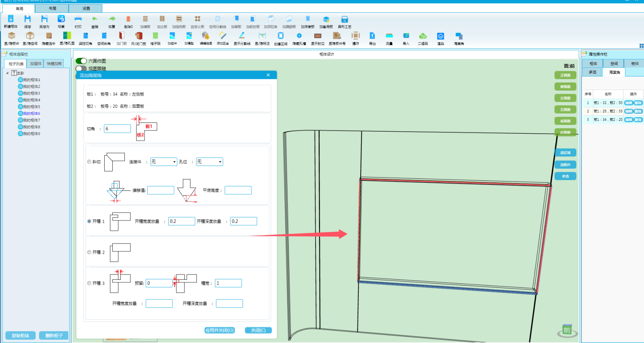Collapse the 主卧 tree node
The height and width of the screenshot is (343, 644).
coord(7,73)
